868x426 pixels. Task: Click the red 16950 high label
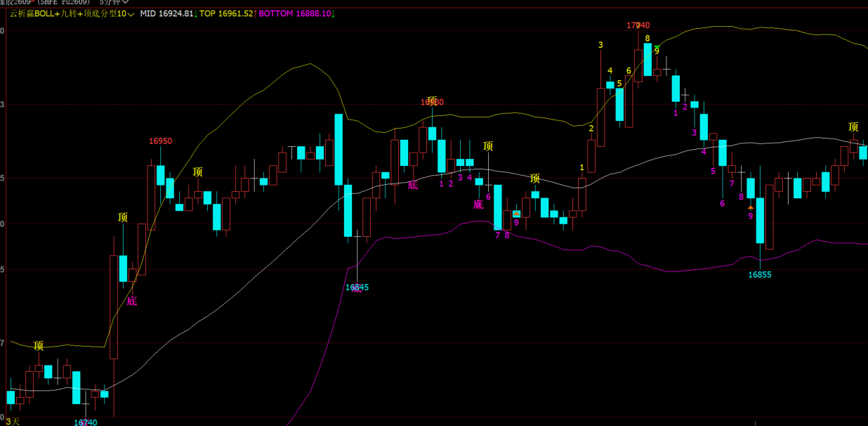(x=160, y=141)
